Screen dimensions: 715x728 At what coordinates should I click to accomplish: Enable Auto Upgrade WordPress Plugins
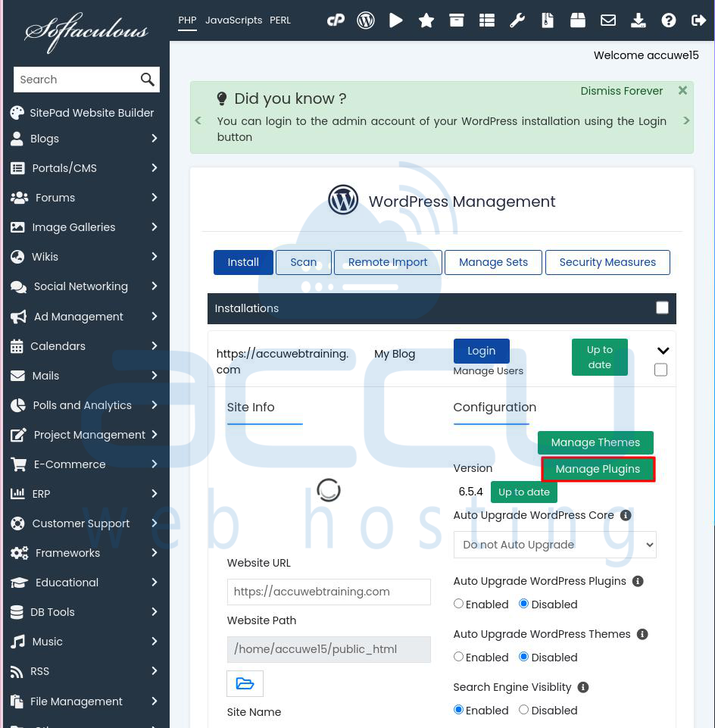pos(458,604)
